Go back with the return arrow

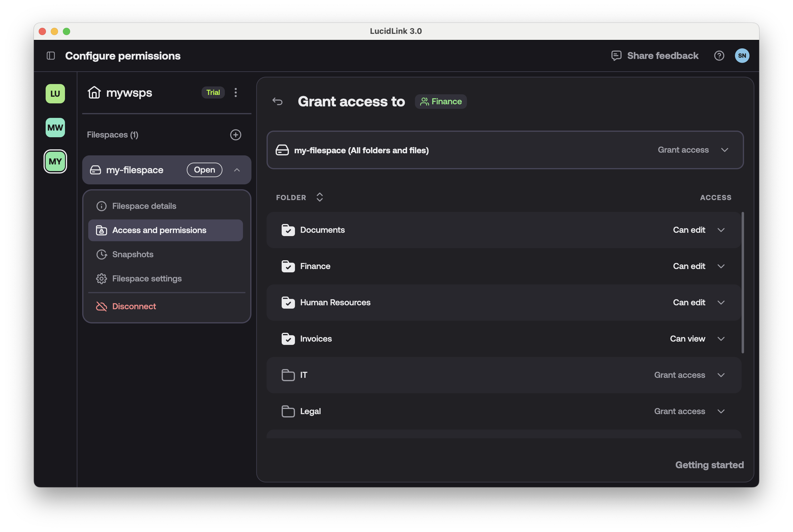[x=277, y=102]
